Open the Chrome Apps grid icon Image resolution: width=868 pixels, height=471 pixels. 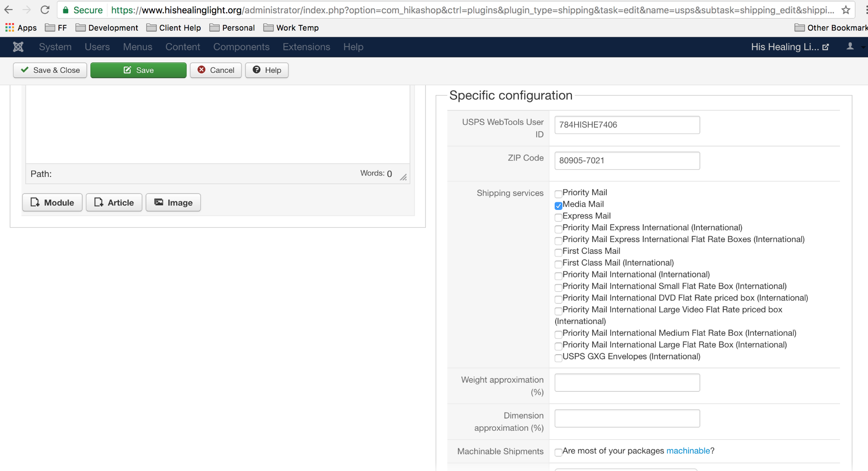[9, 28]
